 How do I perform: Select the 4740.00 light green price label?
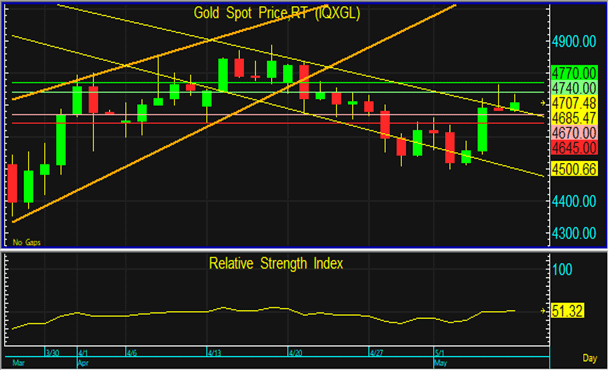click(574, 88)
